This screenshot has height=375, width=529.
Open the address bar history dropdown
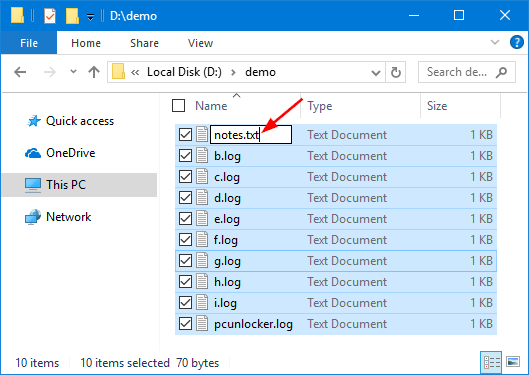[375, 72]
